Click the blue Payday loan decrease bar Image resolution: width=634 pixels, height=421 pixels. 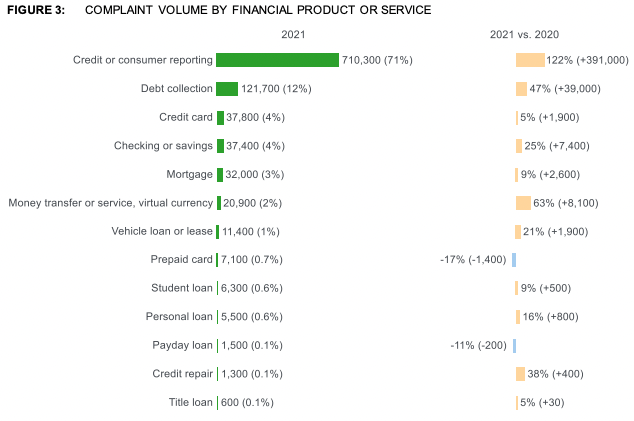514,346
